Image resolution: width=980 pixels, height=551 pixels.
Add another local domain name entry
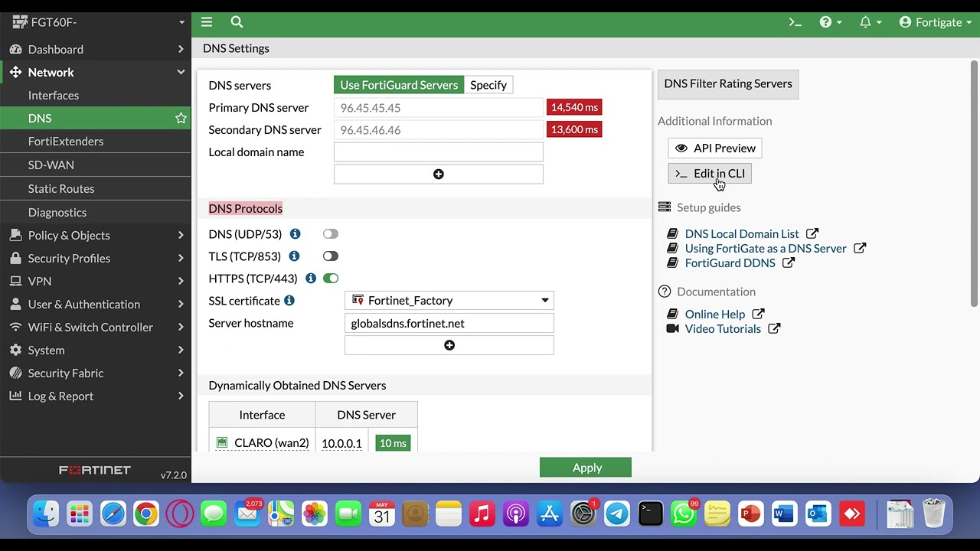click(x=439, y=174)
